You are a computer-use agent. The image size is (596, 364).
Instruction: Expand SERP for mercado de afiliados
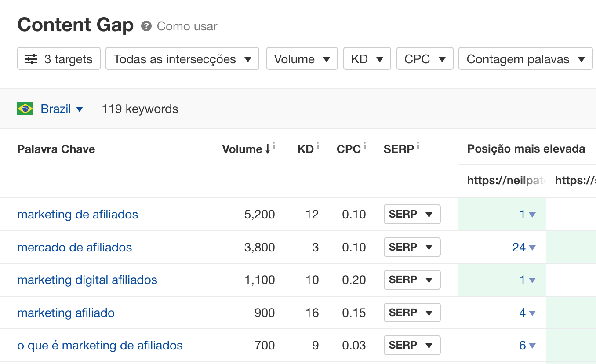tap(412, 247)
